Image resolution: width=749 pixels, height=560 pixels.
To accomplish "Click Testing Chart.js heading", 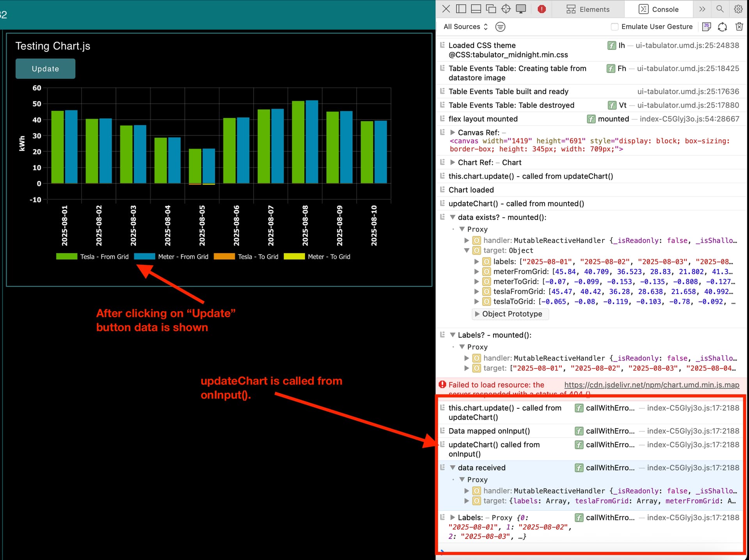I will pyautogui.click(x=53, y=46).
